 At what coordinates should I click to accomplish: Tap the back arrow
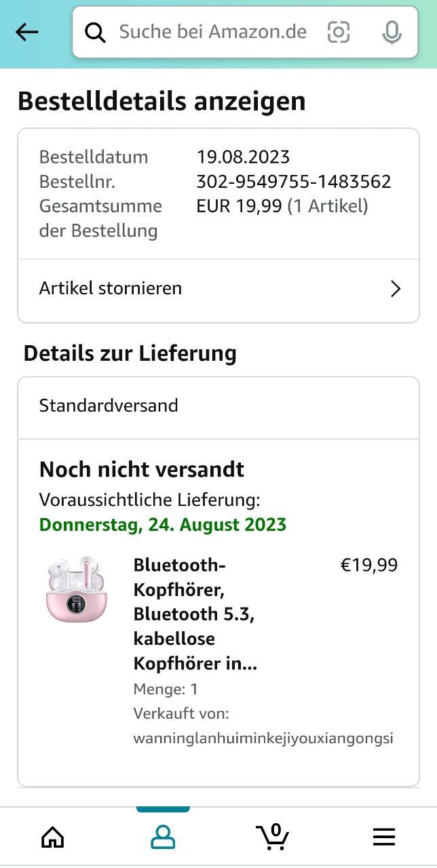(27, 32)
